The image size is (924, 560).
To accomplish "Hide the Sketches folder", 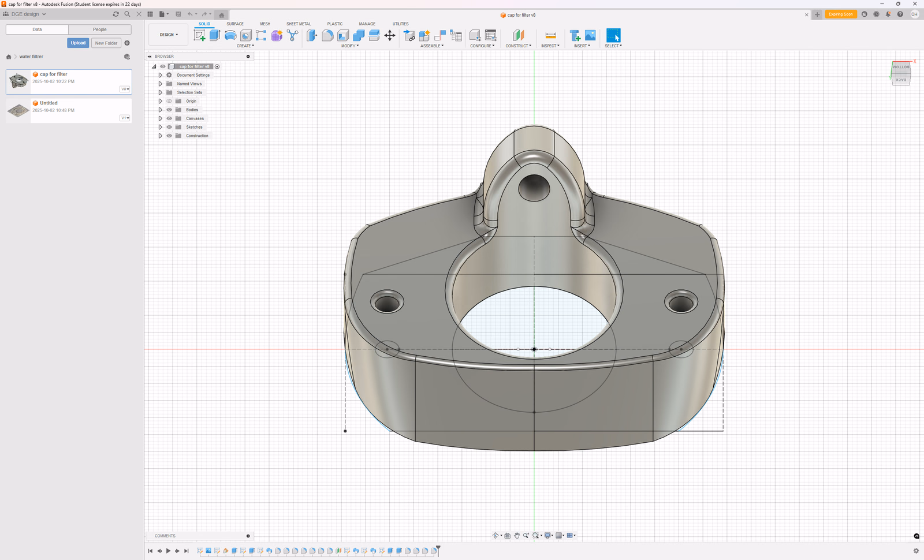I will (169, 127).
